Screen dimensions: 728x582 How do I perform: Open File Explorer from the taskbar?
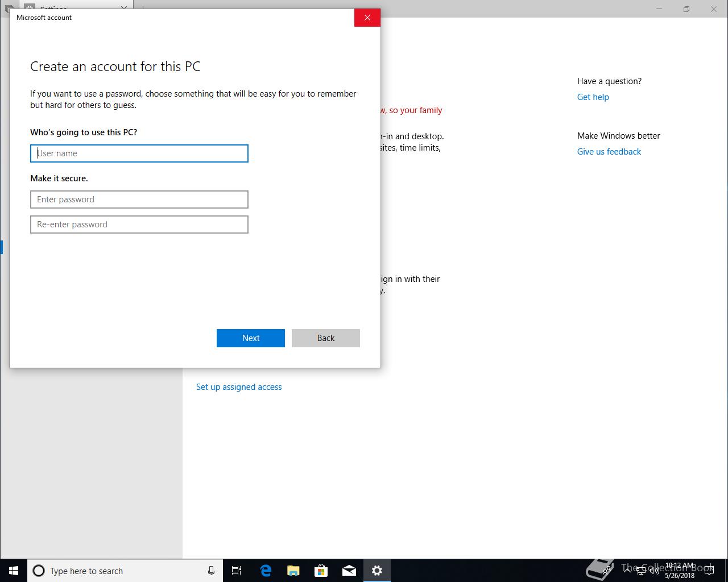point(293,571)
